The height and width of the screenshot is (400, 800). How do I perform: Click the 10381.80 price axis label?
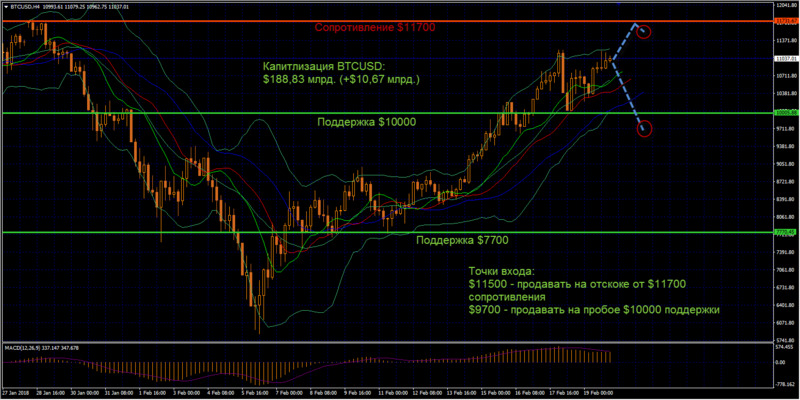coord(786,94)
